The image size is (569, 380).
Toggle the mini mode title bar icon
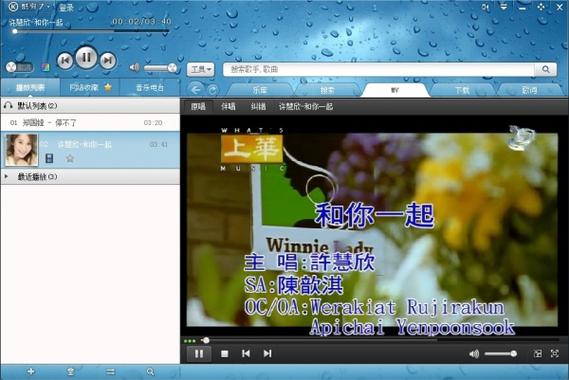[x=486, y=7]
